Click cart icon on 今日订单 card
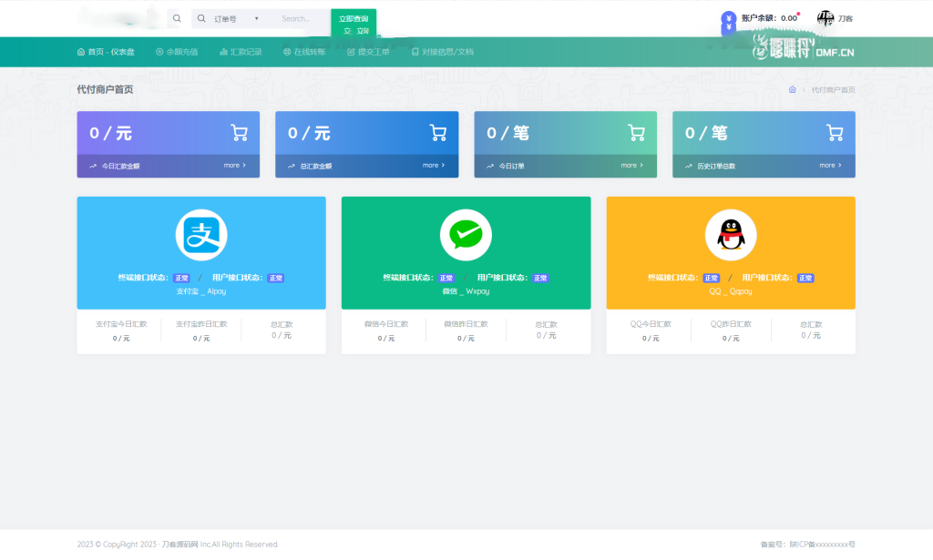Screen dimensions: 933x560 coord(636,133)
